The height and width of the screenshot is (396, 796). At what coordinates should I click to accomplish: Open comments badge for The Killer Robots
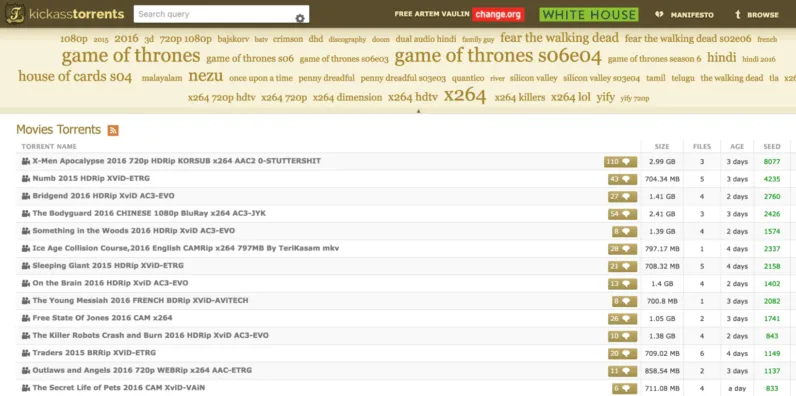pyautogui.click(x=622, y=336)
